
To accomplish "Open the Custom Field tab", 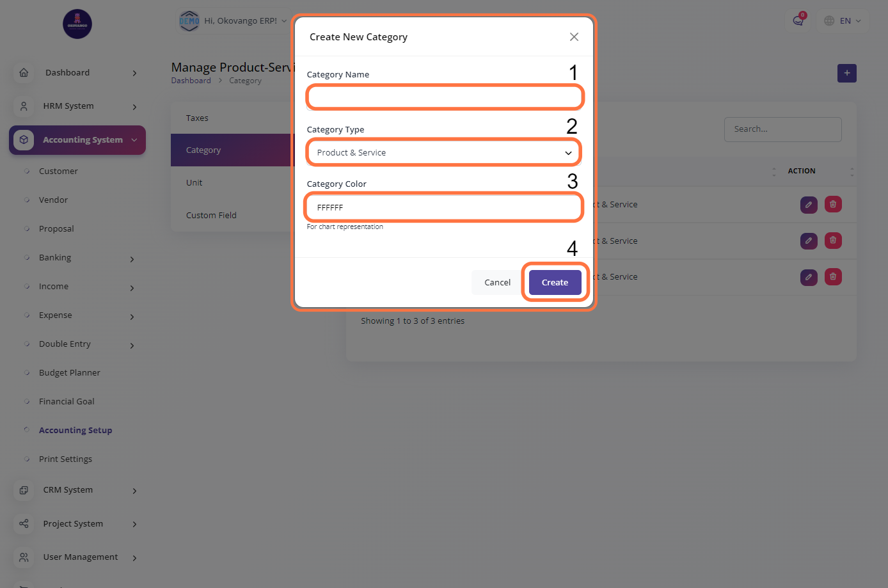I will coord(211,216).
